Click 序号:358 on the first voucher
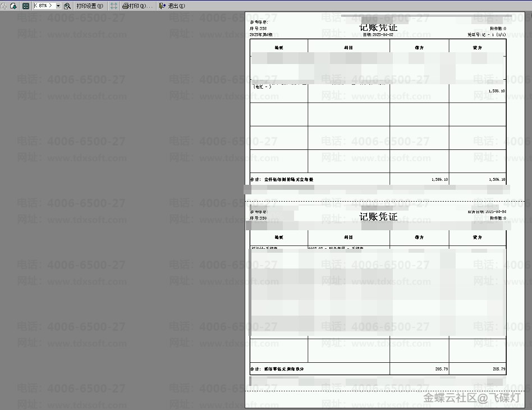 pos(258,29)
